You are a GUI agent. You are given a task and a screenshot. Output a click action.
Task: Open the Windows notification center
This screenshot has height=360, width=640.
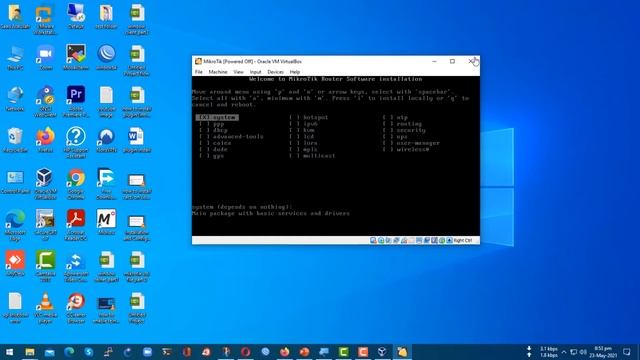point(627,352)
